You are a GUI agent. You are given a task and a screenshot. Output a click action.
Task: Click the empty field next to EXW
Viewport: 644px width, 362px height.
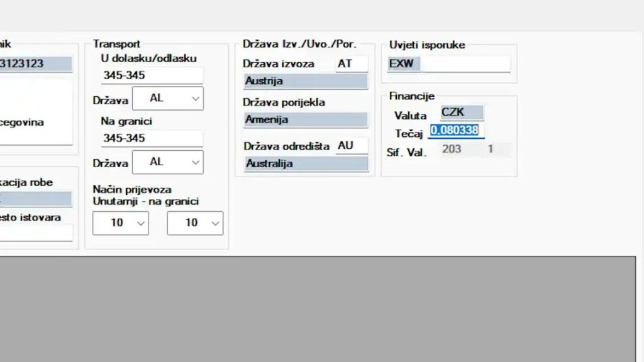[x=465, y=64]
